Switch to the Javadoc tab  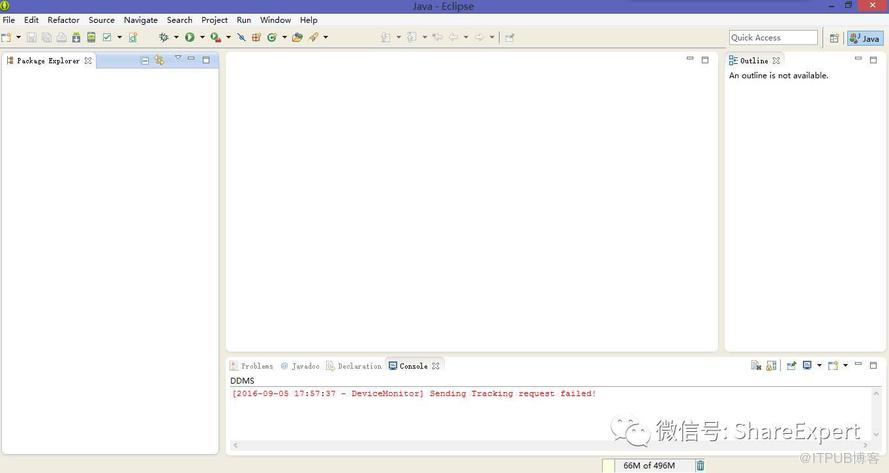(x=300, y=366)
